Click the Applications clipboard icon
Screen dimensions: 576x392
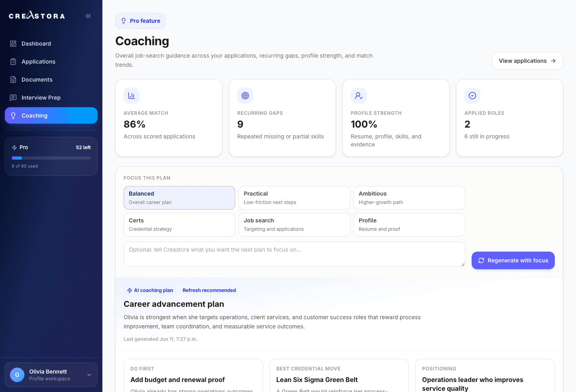pyautogui.click(x=13, y=62)
